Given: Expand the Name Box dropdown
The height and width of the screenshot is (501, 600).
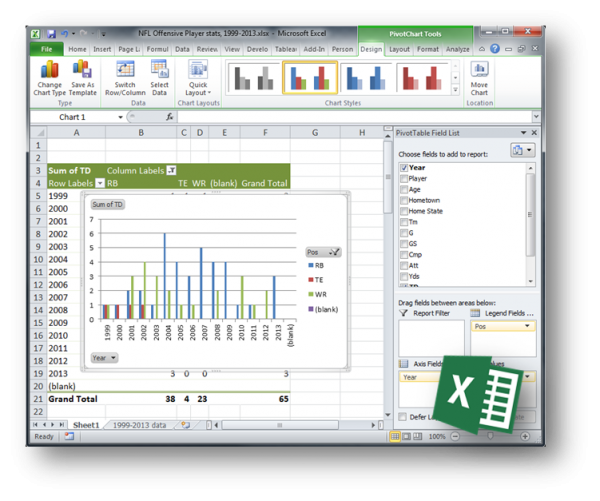Looking at the screenshot, I should tap(121, 117).
